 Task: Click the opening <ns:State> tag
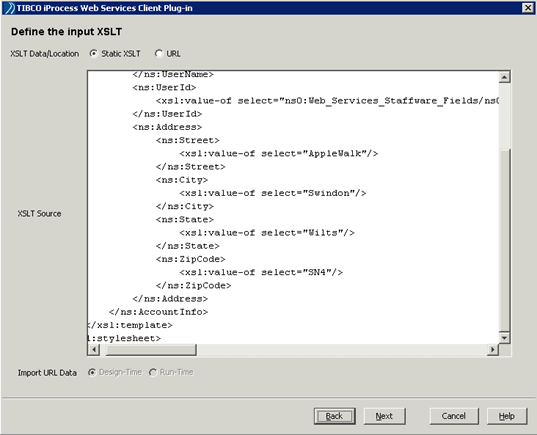(x=185, y=220)
